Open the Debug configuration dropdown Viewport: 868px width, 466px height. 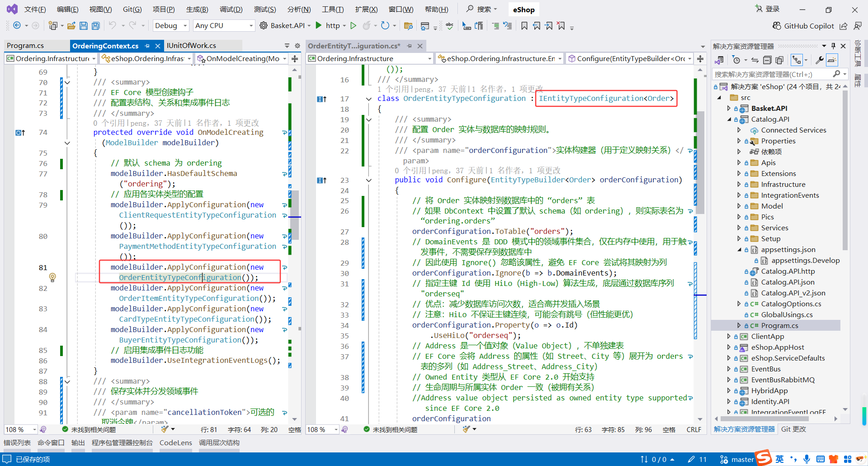click(170, 25)
